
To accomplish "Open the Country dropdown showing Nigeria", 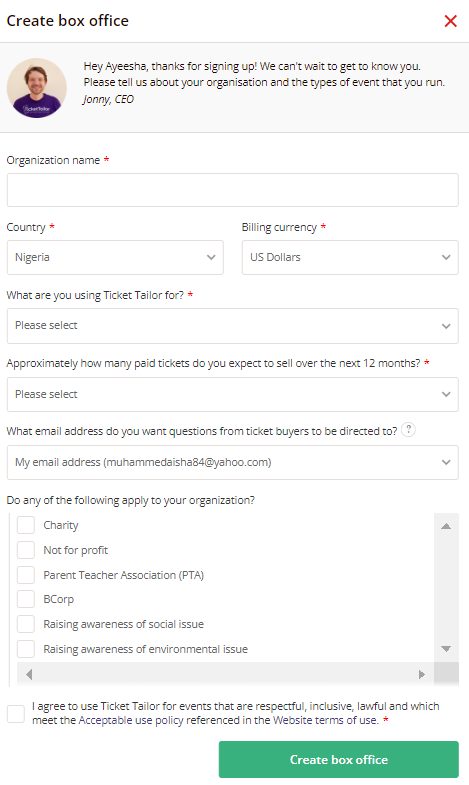I will (x=115, y=257).
